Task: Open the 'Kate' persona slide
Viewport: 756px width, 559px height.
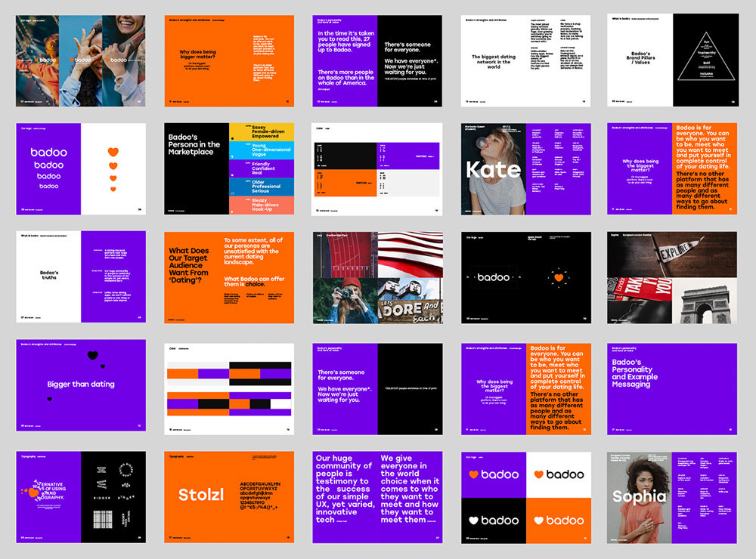Action: [525, 168]
